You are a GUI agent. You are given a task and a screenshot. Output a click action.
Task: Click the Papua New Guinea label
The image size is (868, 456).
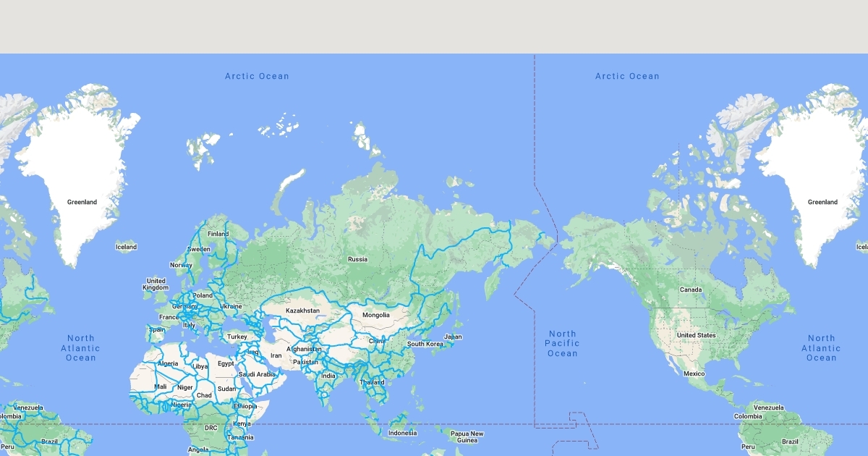coord(467,437)
